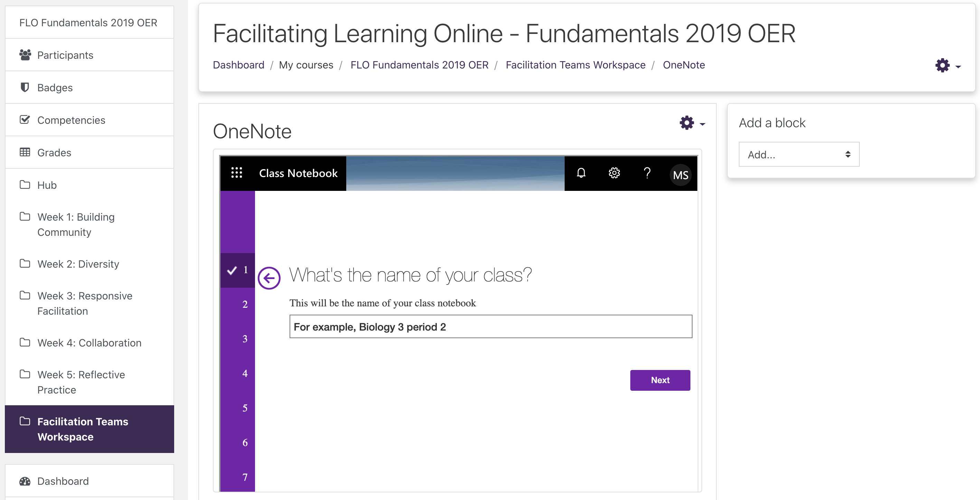Click the notifications bell icon

(581, 173)
